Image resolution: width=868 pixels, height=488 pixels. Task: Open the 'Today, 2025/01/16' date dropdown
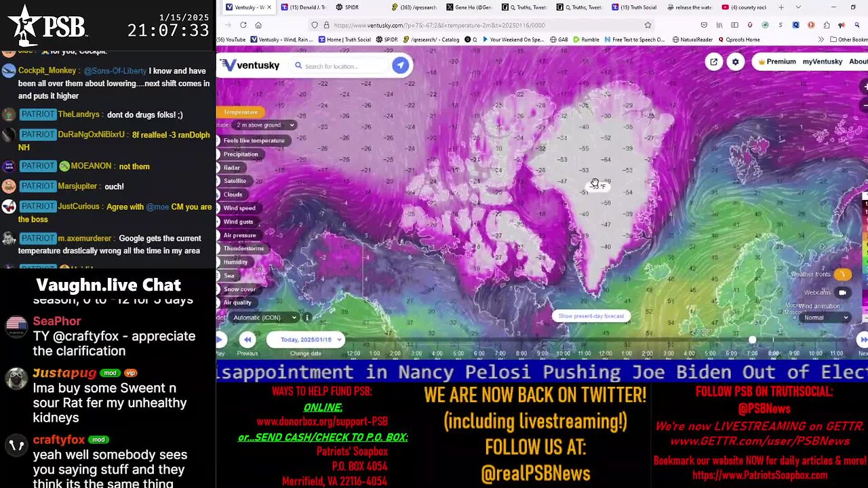tap(306, 340)
